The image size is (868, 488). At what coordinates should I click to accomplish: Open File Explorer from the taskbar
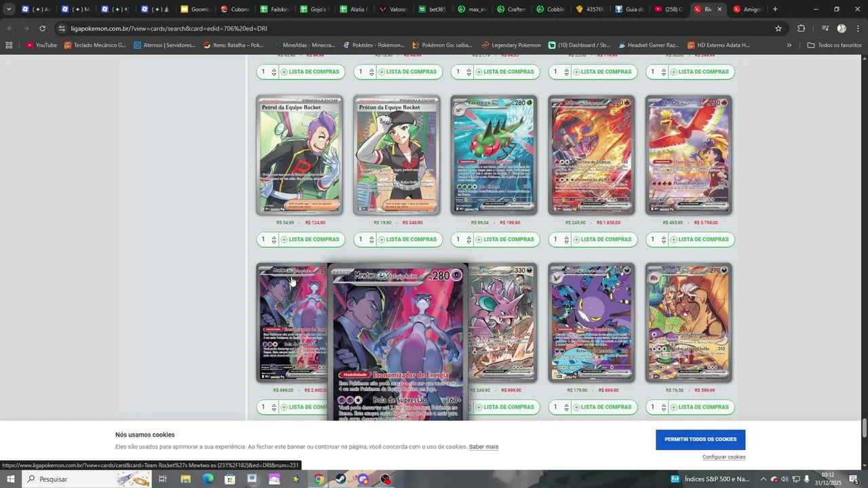click(x=185, y=479)
